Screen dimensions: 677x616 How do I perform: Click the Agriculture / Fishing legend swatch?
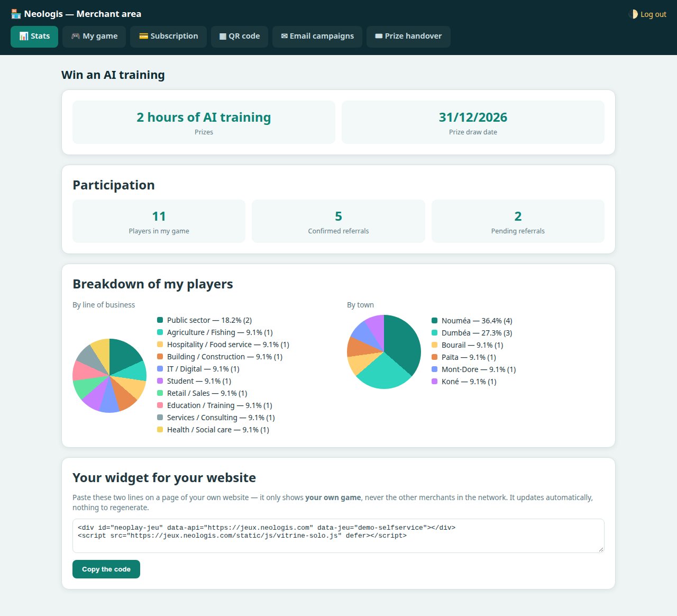(160, 332)
